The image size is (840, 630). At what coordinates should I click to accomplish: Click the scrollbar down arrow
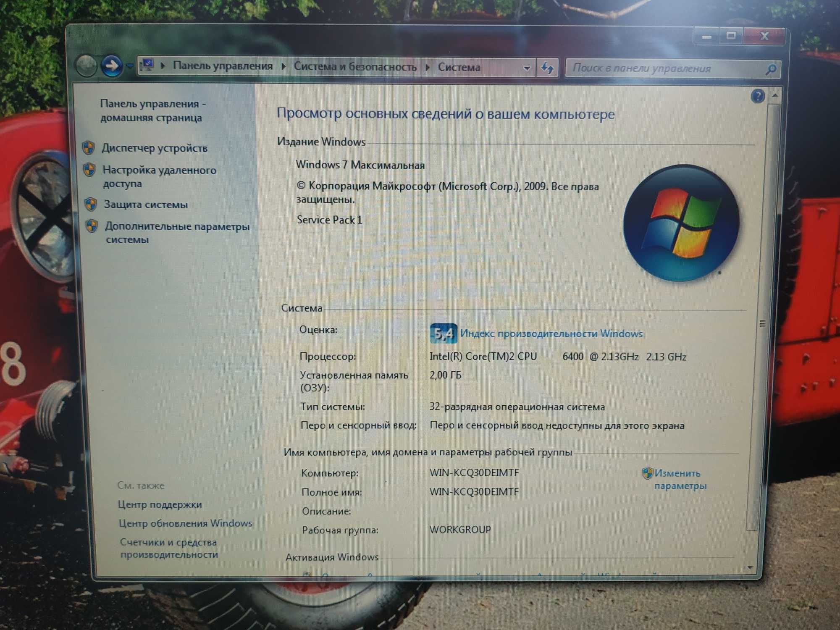[750, 568]
